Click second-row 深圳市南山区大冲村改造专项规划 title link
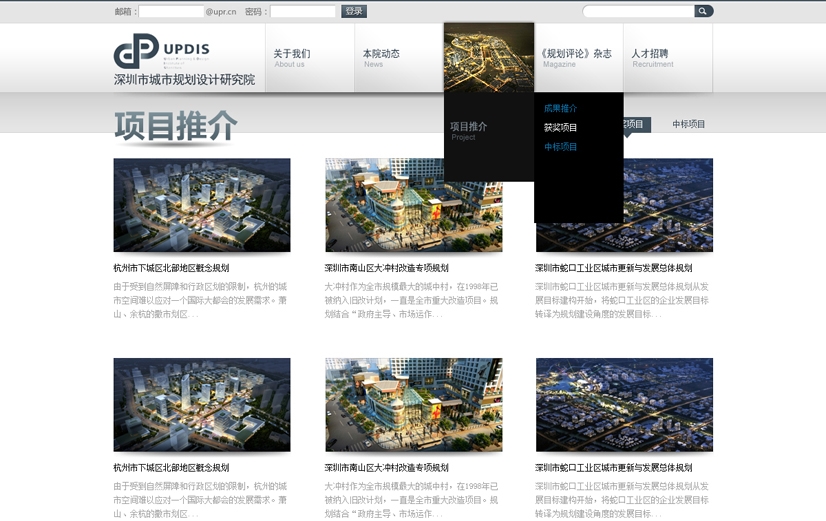The image size is (826, 521). tap(386, 467)
